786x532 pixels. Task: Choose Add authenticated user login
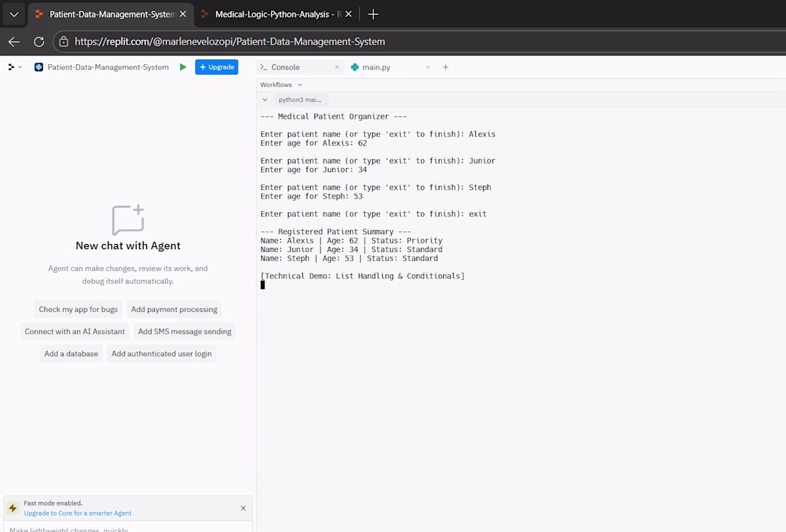[x=161, y=353]
